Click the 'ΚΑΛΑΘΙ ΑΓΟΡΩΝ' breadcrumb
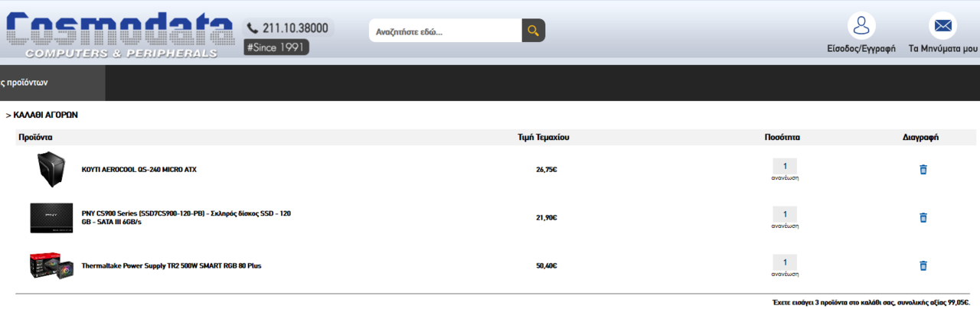The height and width of the screenshot is (309, 980). 45,115
